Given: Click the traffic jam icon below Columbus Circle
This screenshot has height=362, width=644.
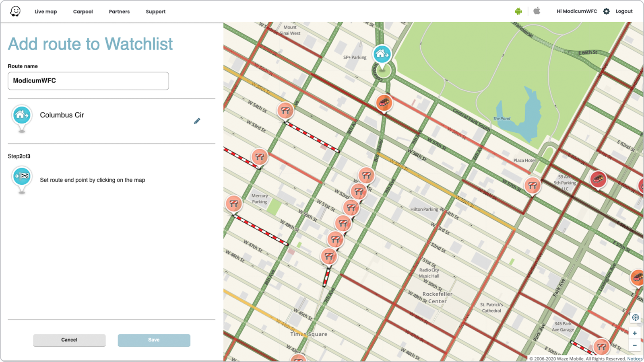Looking at the screenshot, I should (384, 103).
